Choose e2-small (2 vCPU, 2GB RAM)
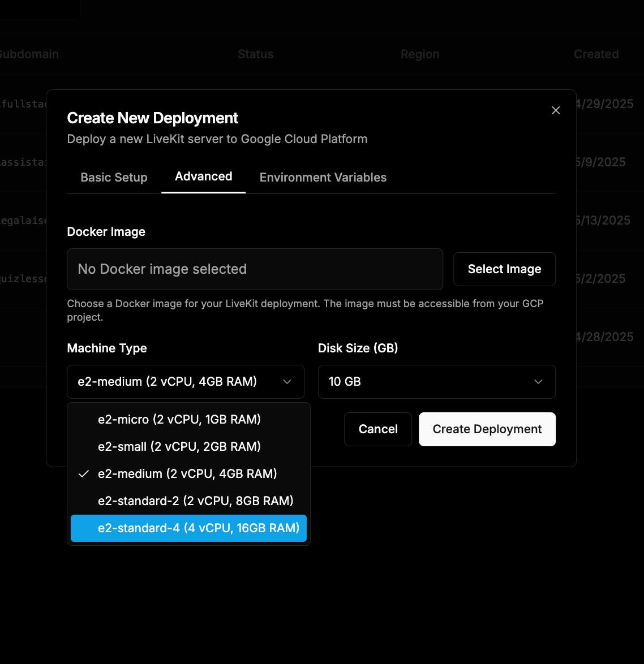Viewport: 644px width, 664px height. point(188,446)
